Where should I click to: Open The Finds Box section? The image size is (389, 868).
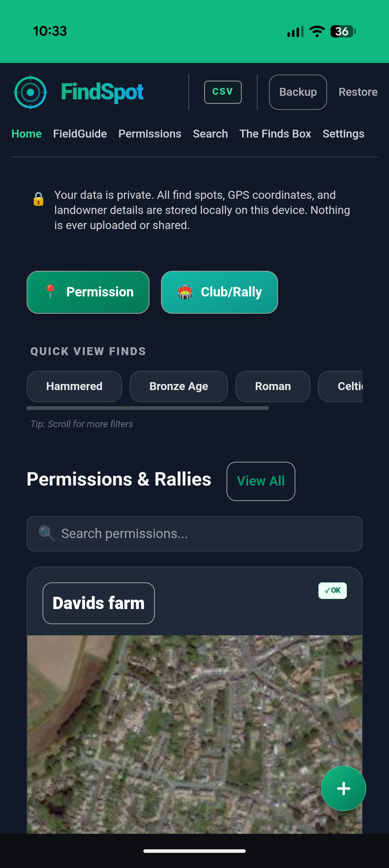275,134
